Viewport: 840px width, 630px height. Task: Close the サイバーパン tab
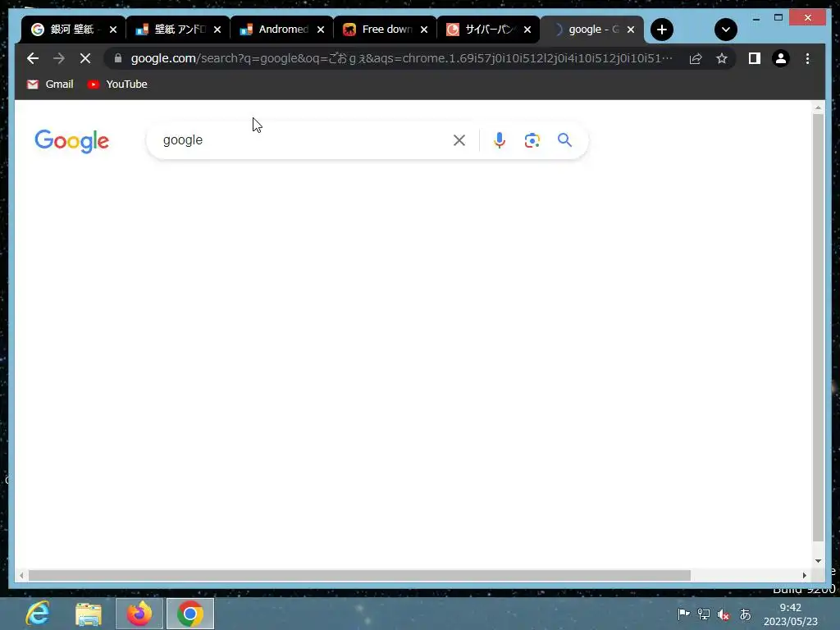527,30
